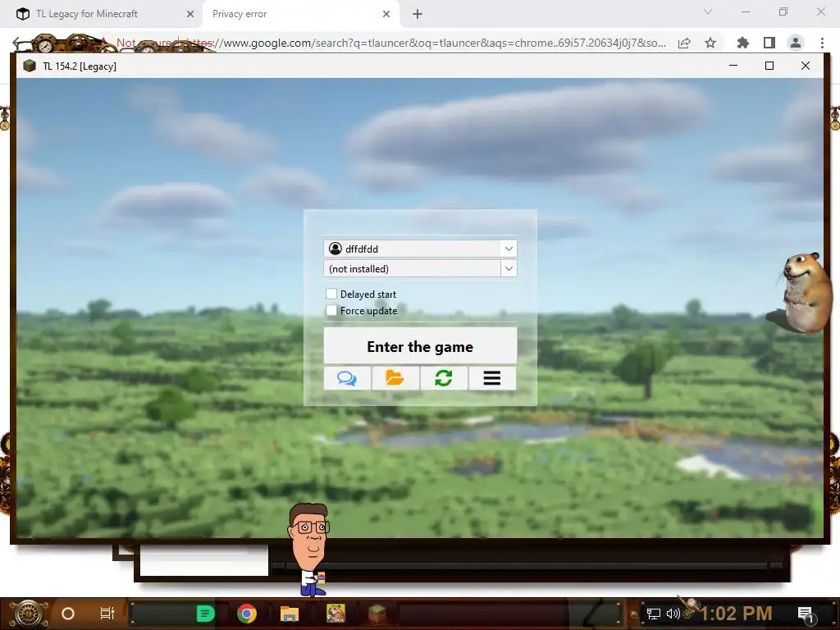Open Task View icon on taskbar

[x=107, y=614]
